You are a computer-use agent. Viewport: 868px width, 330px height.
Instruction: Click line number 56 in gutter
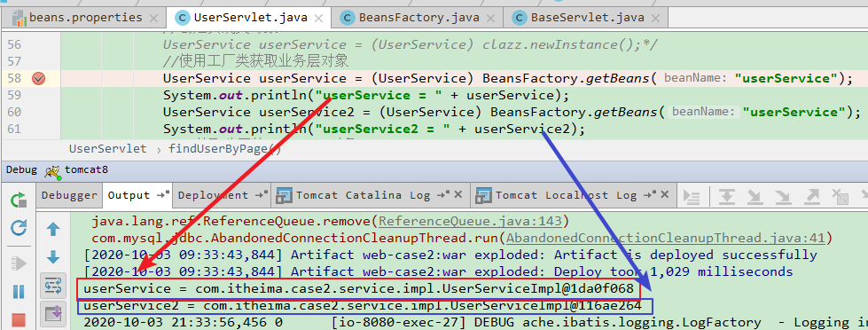click(x=14, y=44)
